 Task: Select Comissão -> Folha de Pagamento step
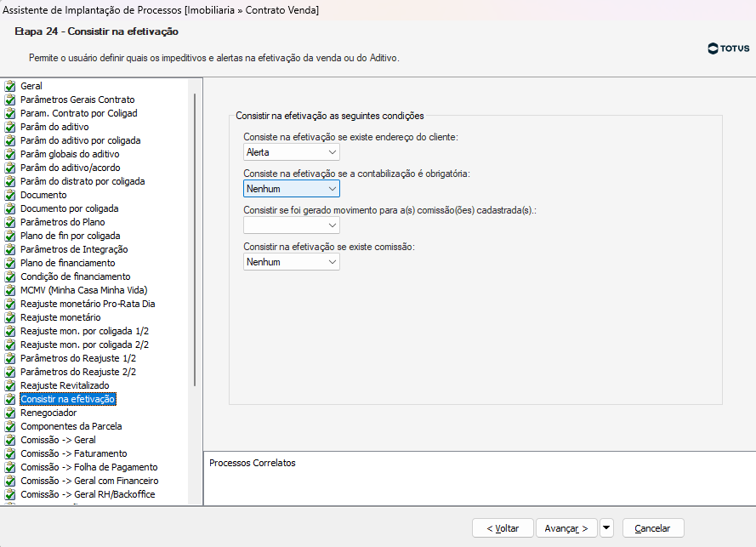click(89, 467)
